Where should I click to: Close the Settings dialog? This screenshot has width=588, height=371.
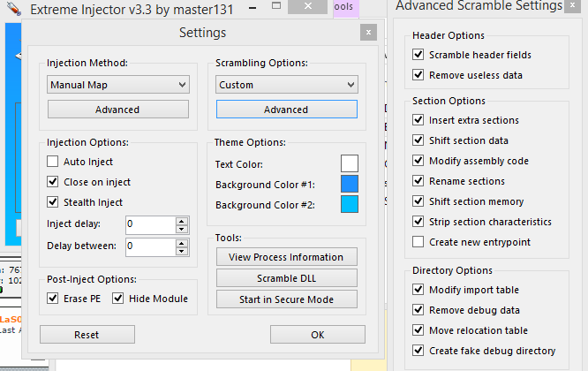[368, 33]
